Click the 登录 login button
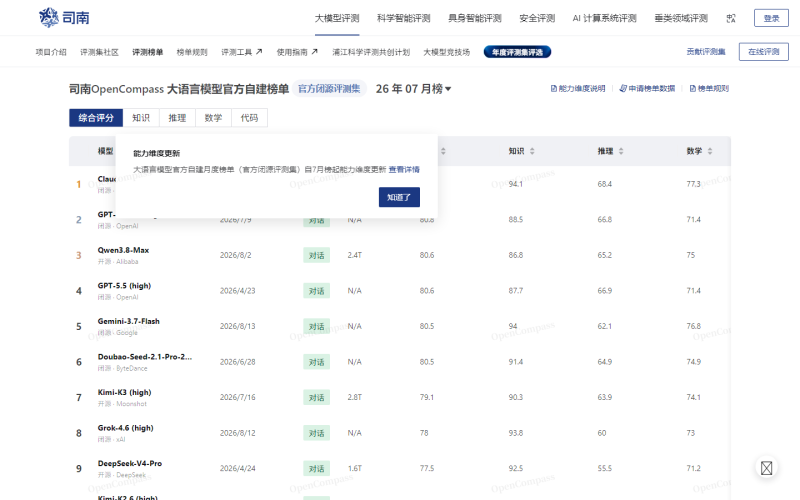 [x=771, y=18]
